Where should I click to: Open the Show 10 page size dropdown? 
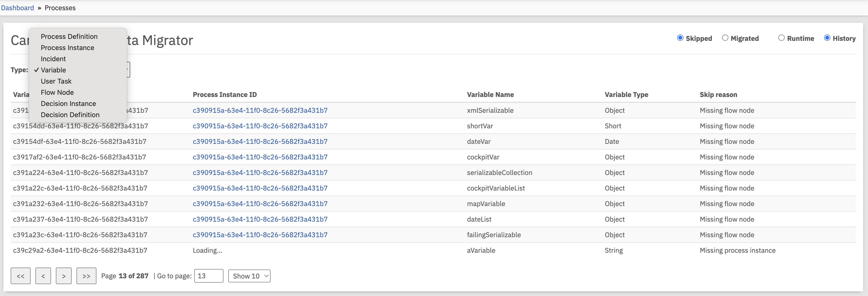click(249, 276)
